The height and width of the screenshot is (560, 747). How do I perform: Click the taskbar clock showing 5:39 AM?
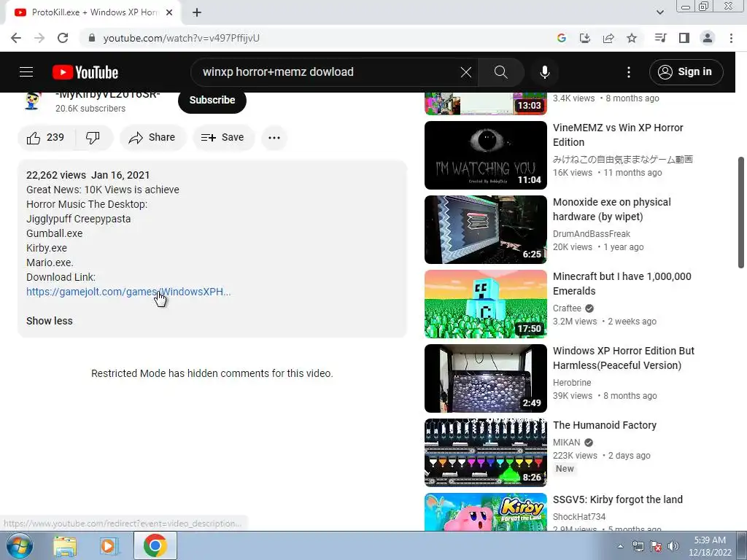(710, 546)
